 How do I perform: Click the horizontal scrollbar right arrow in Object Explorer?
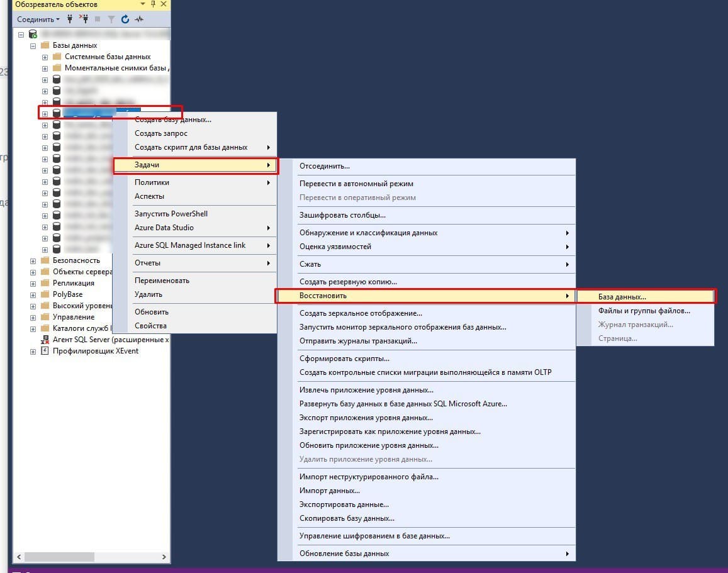click(x=165, y=557)
